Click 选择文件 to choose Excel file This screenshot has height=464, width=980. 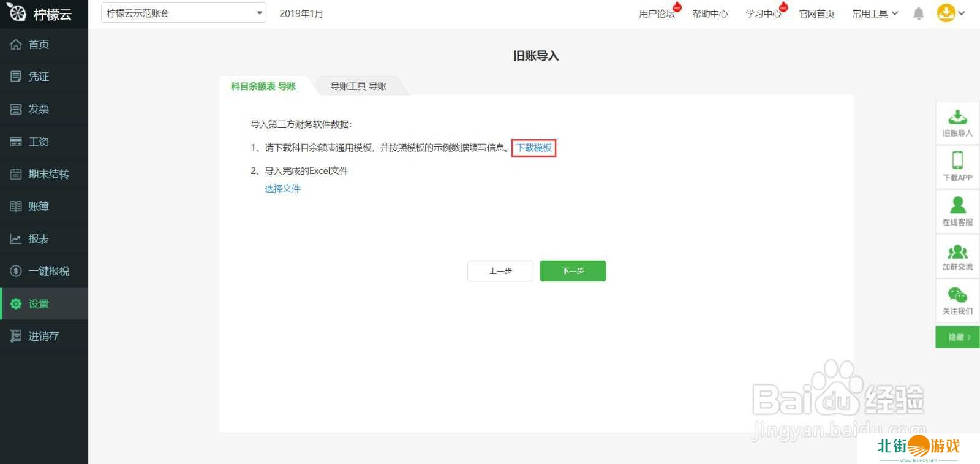coord(282,189)
